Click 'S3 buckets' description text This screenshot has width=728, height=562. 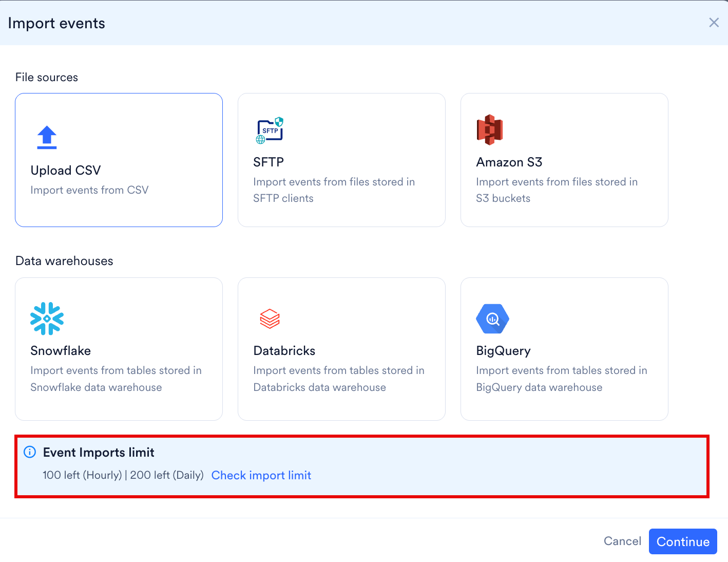pyautogui.click(x=503, y=198)
